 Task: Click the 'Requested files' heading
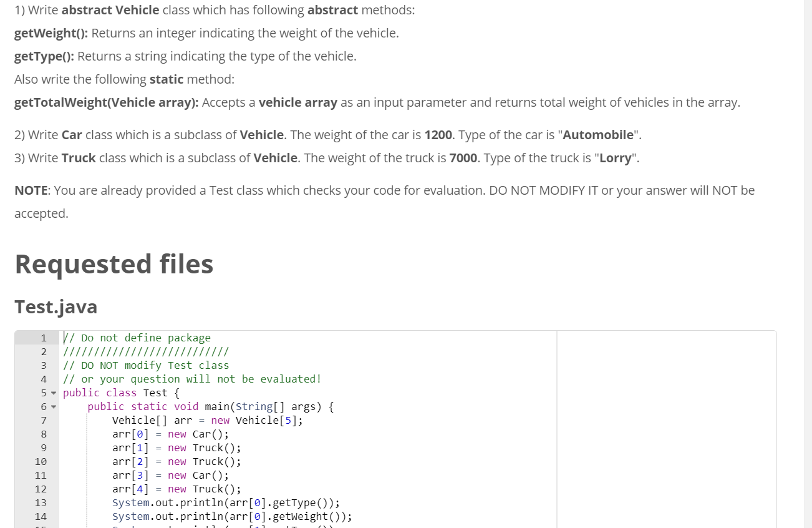[x=114, y=264]
